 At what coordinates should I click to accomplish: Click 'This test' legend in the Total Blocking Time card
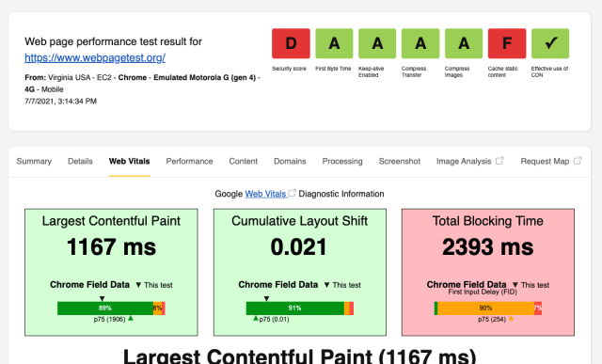535,285
